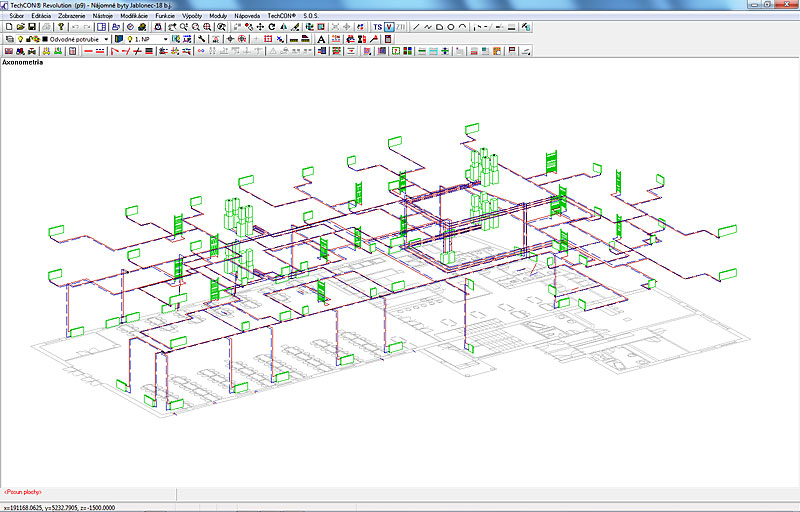The image size is (800, 512).
Task: Select the line drawing tool
Action: (x=416, y=27)
